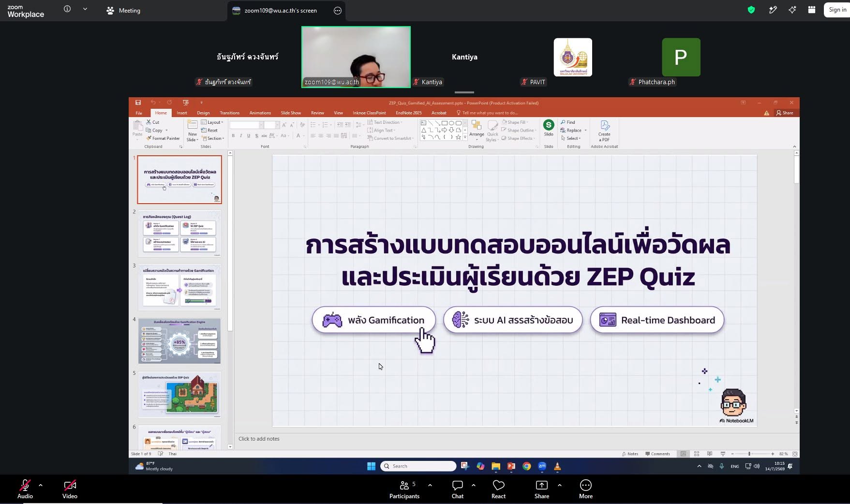Screen dimensions: 850x504
Task: Unmute audio in Zoom
Action: pos(25,489)
